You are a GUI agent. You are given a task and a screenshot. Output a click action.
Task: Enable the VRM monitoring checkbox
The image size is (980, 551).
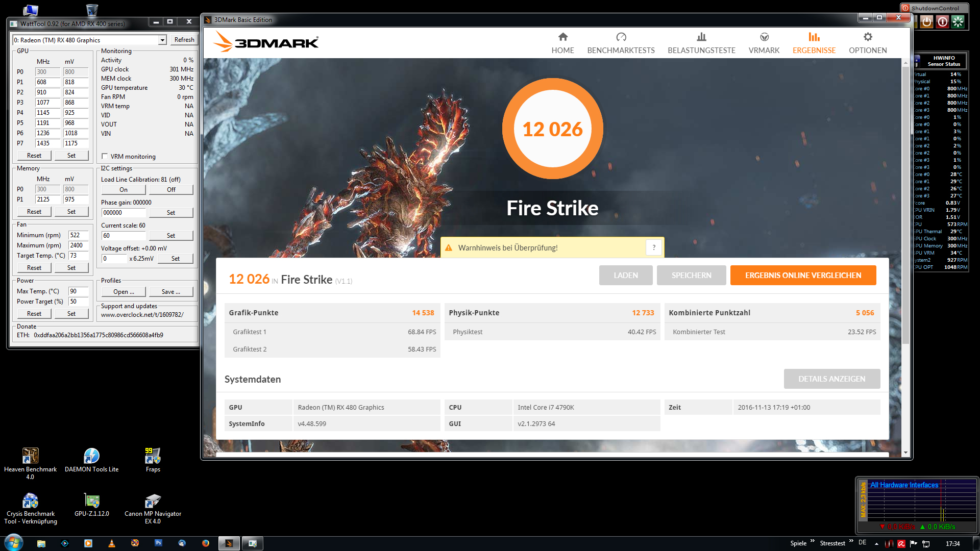pos(105,157)
